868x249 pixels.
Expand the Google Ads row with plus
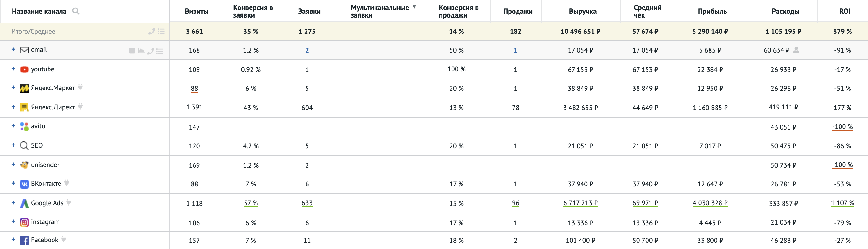[13, 203]
